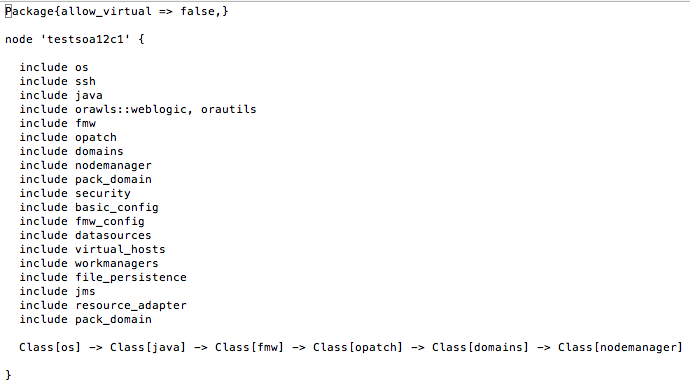Click the node 'testsoa12c1' declaration line
690x388 pixels.
pyautogui.click(x=75, y=39)
